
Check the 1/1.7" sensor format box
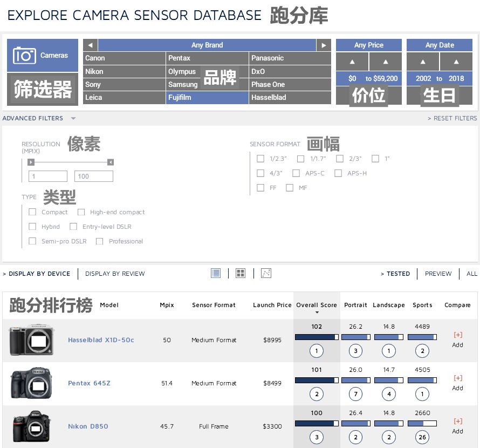[300, 159]
